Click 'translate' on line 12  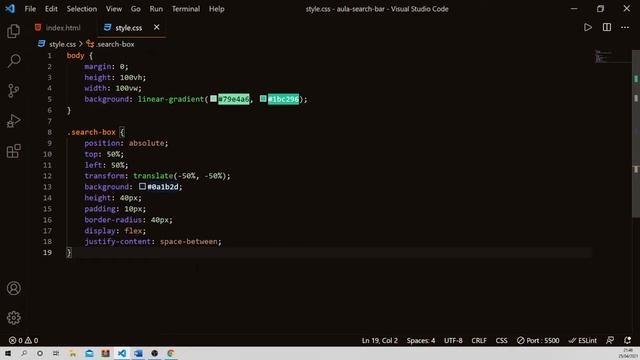pos(153,176)
